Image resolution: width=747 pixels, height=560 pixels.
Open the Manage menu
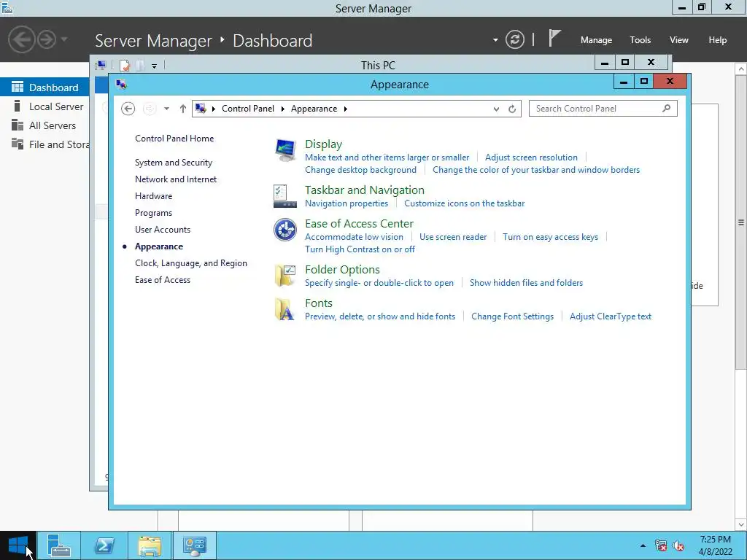click(596, 40)
